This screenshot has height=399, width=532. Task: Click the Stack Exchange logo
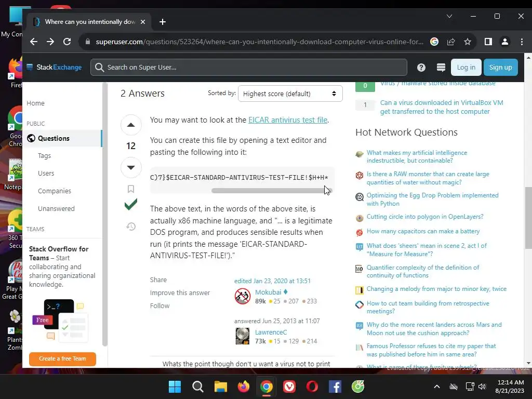(54, 67)
